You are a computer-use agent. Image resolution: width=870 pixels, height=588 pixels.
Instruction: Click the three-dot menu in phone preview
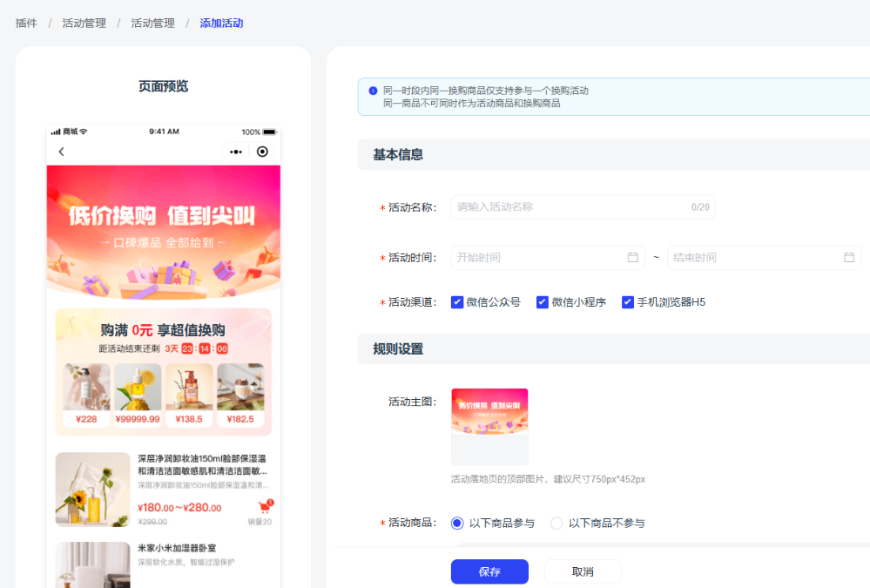(x=236, y=152)
